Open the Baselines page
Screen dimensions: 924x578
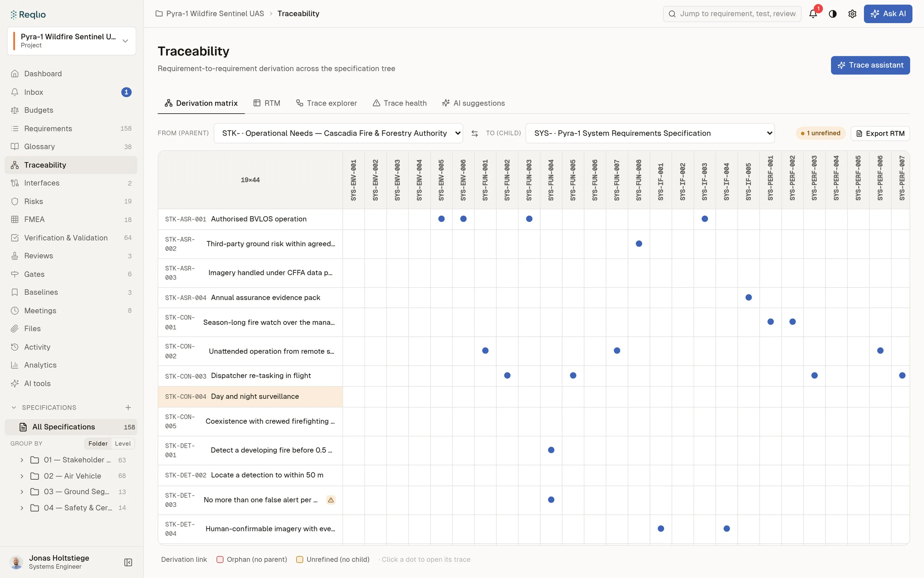(x=71, y=292)
